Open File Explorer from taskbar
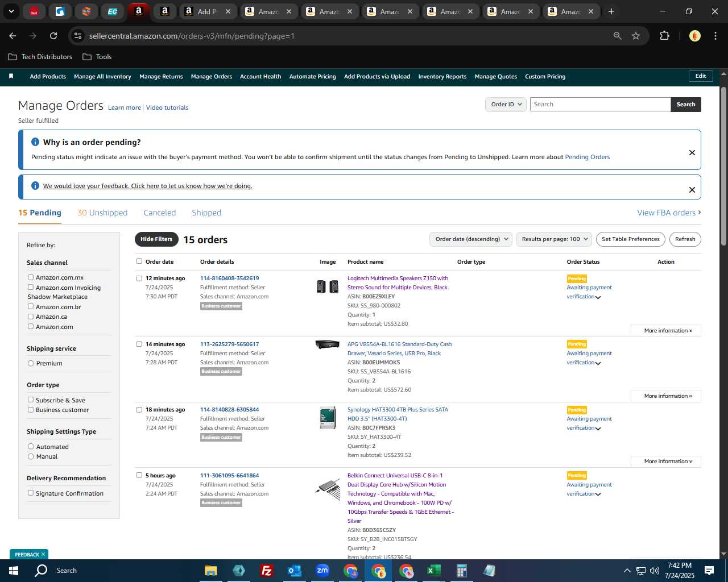728x582 pixels. [211, 571]
